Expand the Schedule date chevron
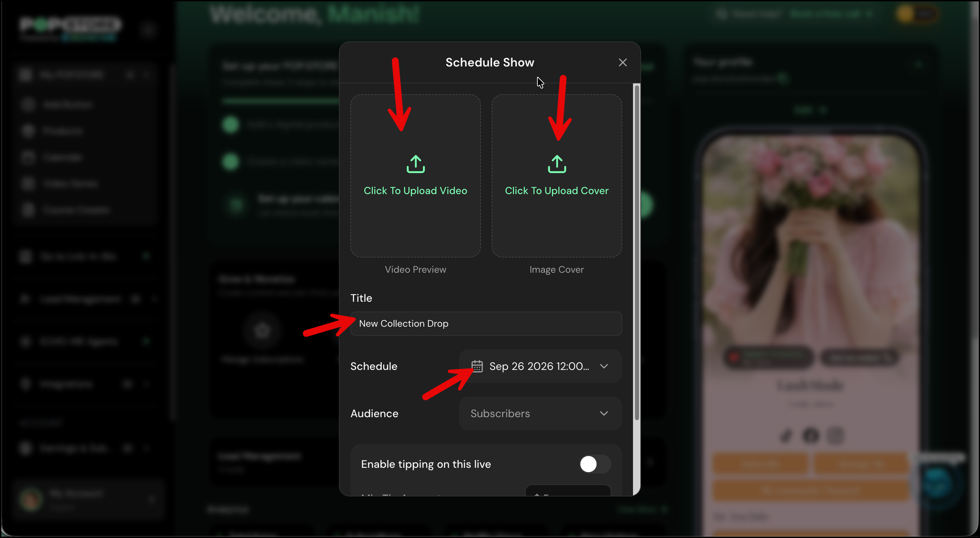Image resolution: width=980 pixels, height=538 pixels. [604, 366]
